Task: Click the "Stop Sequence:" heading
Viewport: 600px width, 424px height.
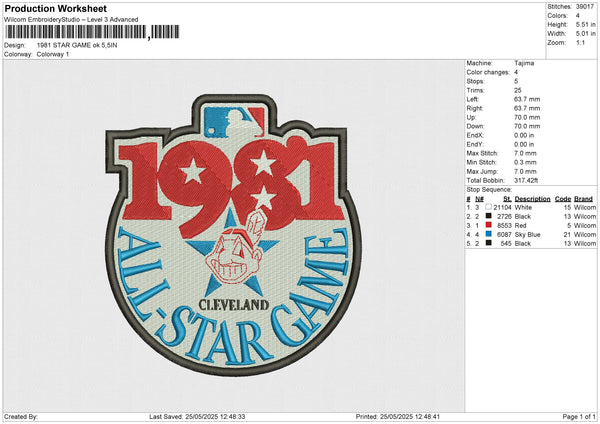Action: pyautogui.click(x=489, y=190)
